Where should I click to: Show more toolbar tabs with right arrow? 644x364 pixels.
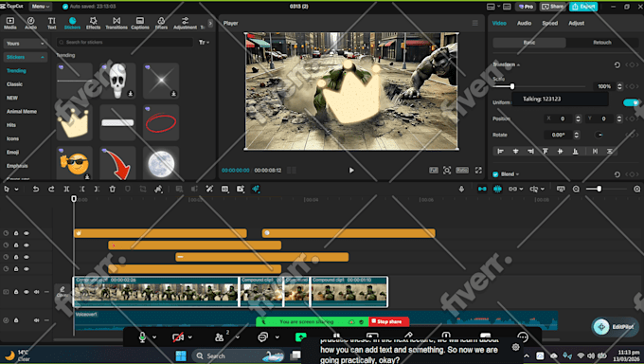(x=210, y=24)
